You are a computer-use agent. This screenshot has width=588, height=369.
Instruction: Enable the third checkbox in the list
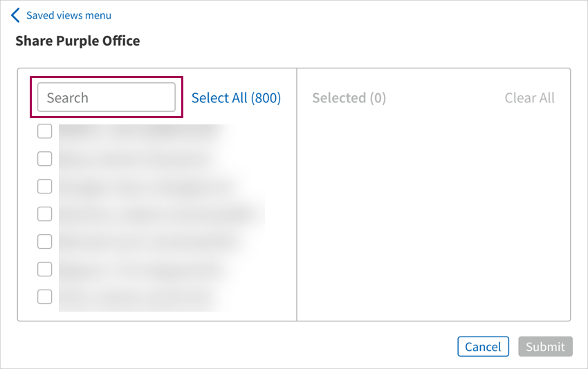(44, 187)
